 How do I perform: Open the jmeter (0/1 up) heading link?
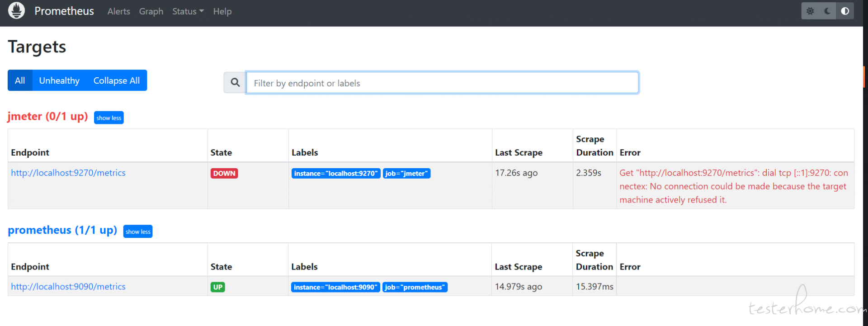(47, 116)
